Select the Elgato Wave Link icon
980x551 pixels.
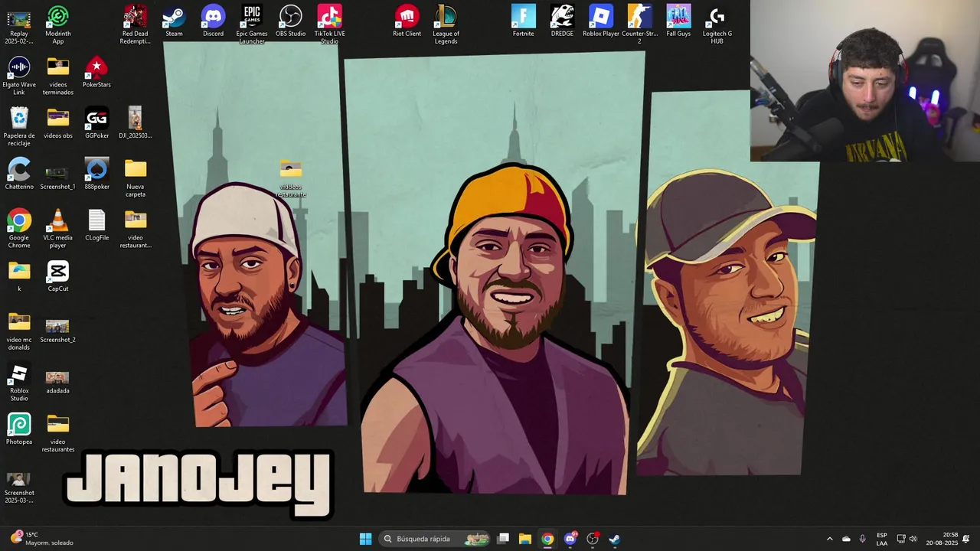click(x=19, y=76)
